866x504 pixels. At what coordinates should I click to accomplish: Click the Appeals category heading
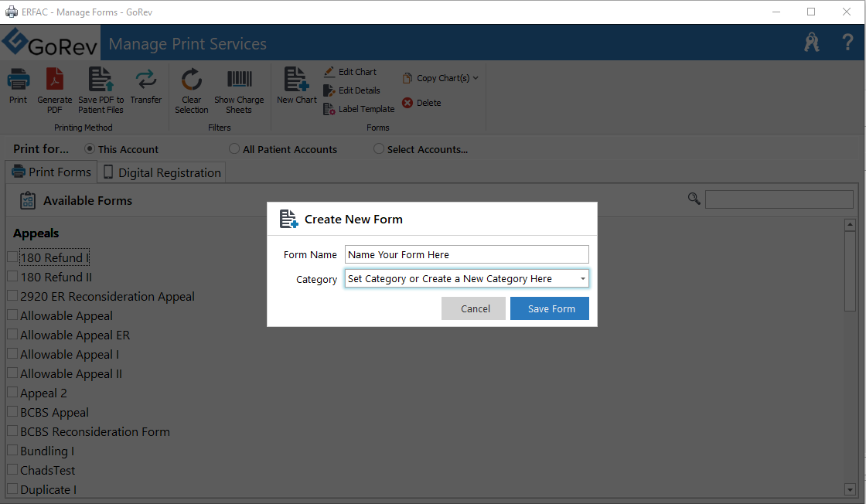(36, 233)
